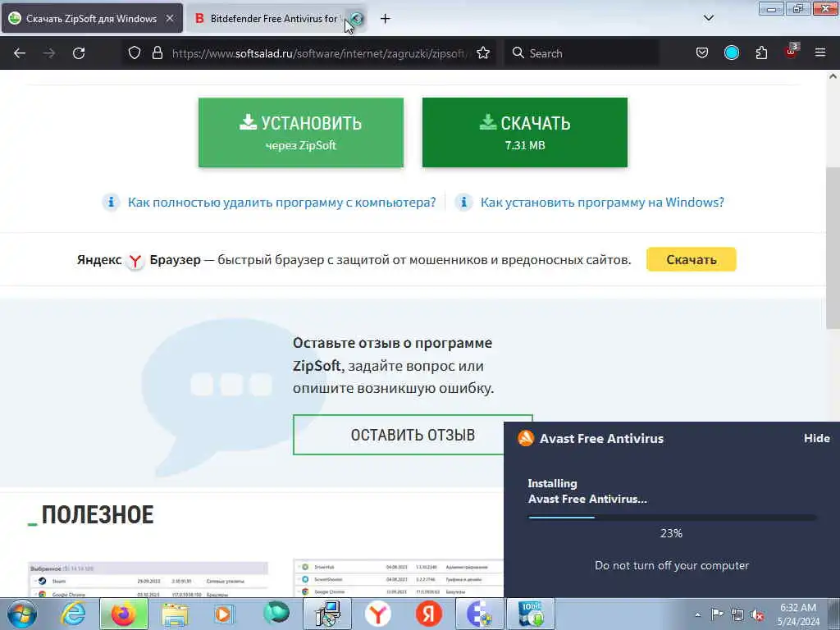Reload the current page
The height and width of the screenshot is (630, 840).
79,53
